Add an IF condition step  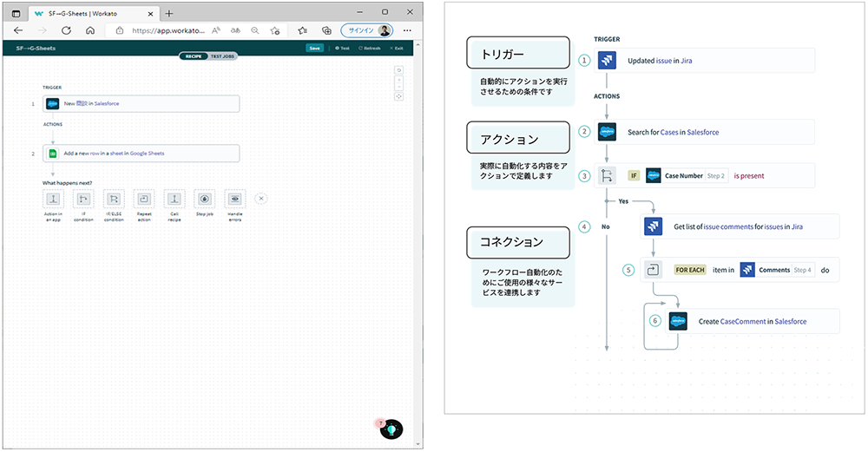tap(83, 199)
